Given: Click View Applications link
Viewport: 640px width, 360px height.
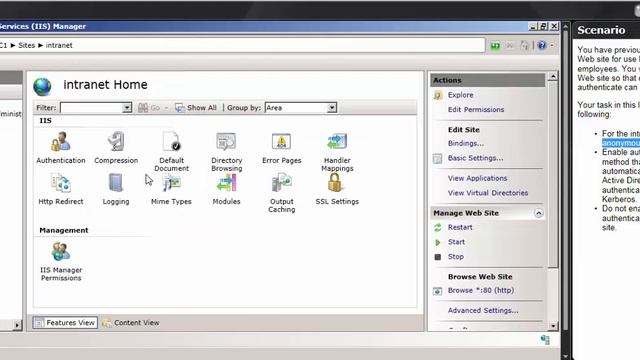Looking at the screenshot, I should [477, 178].
